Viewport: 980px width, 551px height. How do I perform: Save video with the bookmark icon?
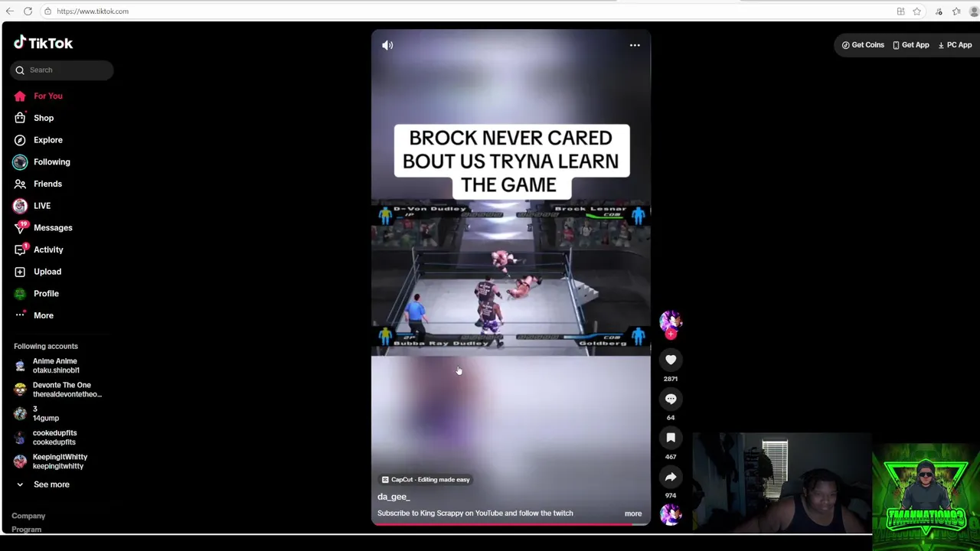pyautogui.click(x=671, y=438)
